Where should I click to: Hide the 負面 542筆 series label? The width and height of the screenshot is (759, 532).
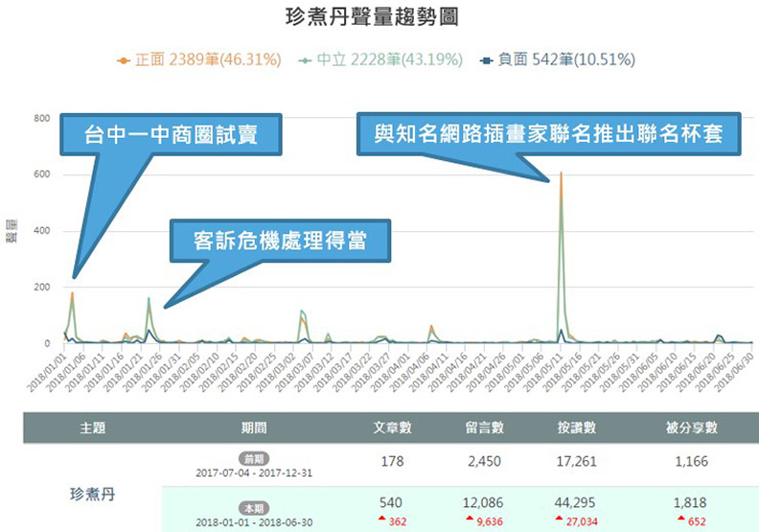pos(566,60)
